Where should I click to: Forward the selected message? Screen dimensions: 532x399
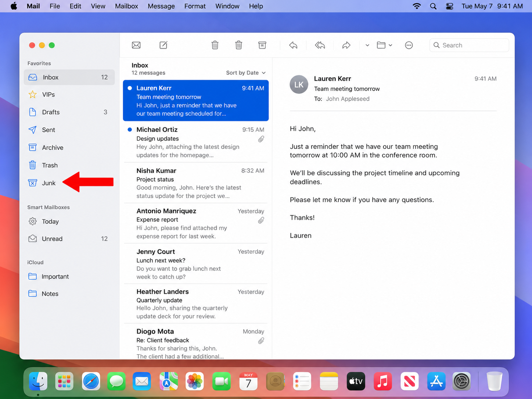point(346,45)
